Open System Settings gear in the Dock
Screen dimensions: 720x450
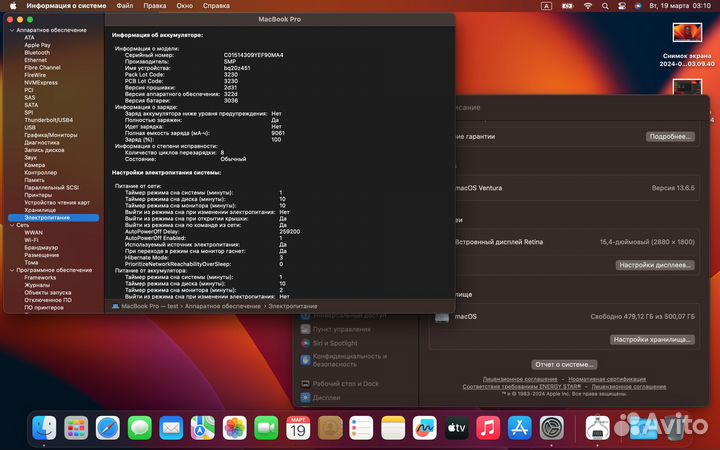click(551, 428)
